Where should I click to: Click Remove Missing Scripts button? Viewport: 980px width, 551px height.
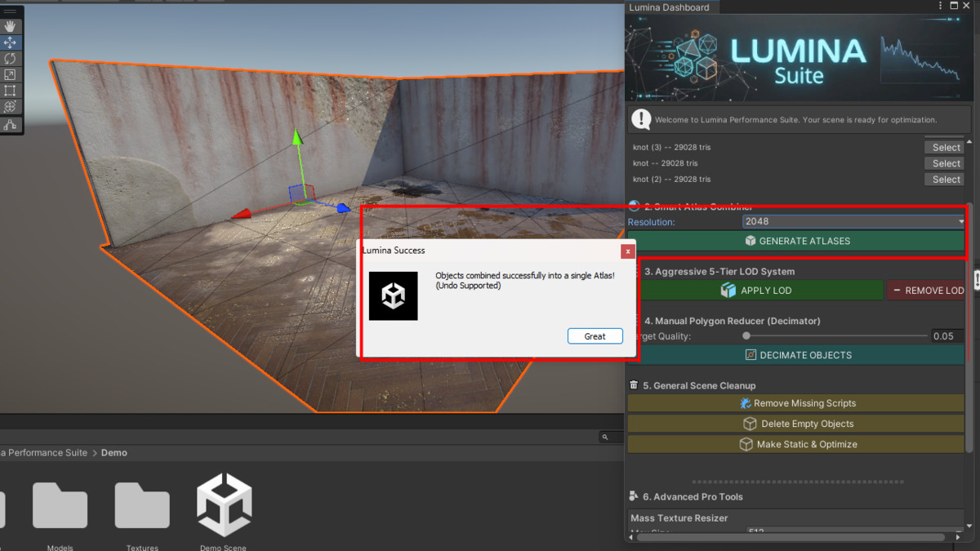click(x=796, y=403)
